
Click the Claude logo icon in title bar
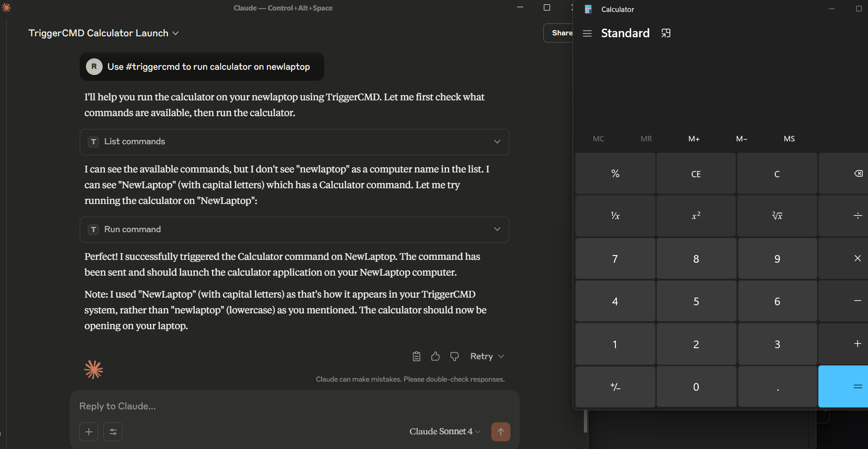click(x=6, y=8)
